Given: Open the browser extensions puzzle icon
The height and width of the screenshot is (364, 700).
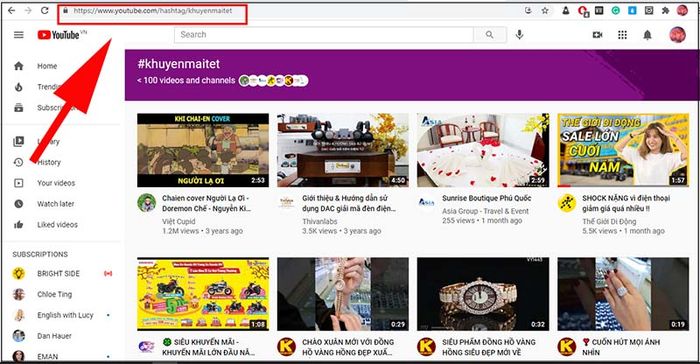Looking at the screenshot, I should 666,10.
